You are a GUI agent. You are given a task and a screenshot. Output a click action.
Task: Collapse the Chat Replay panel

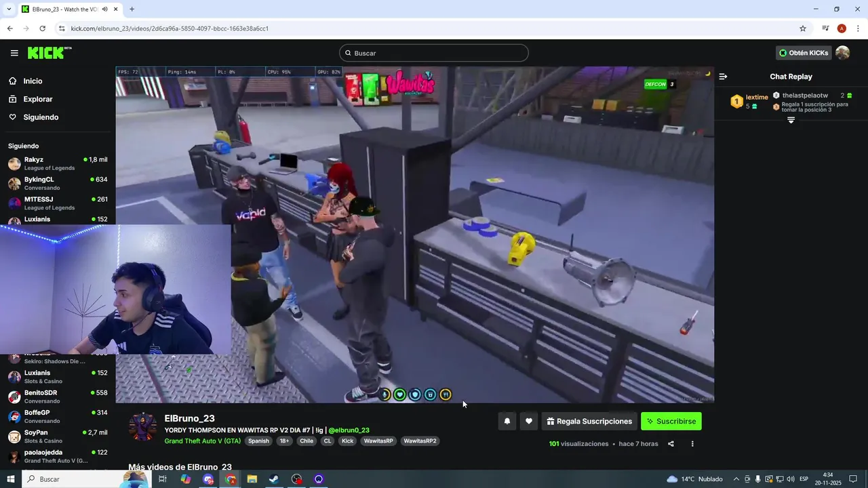(x=723, y=77)
